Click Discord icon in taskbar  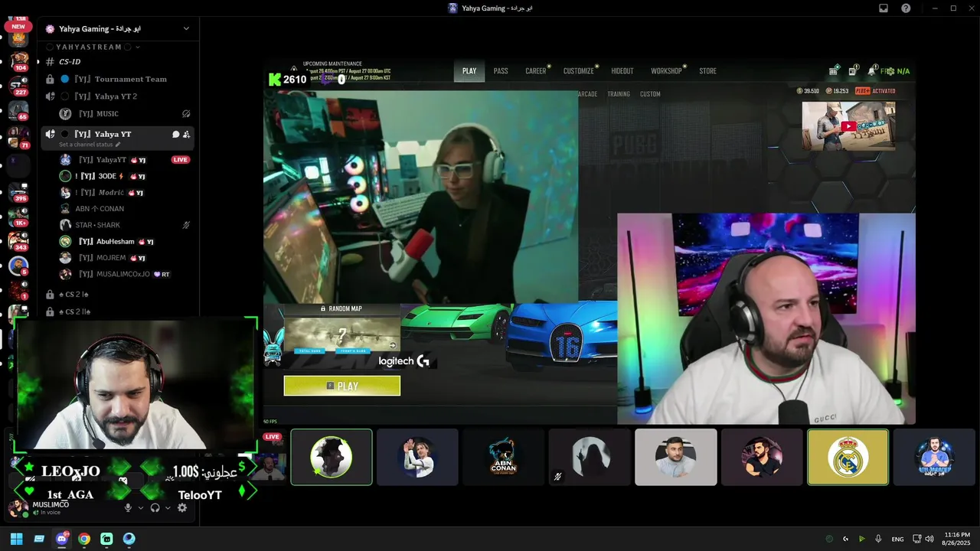pos(61,539)
